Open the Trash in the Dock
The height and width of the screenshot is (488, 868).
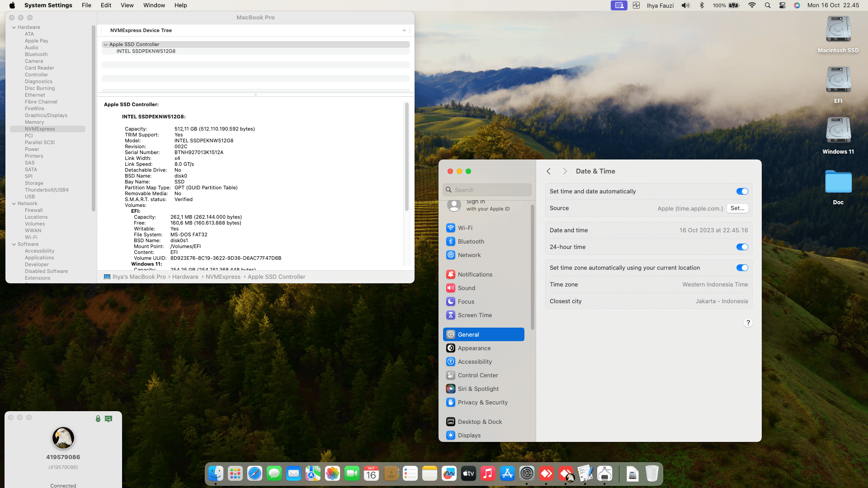tap(652, 474)
